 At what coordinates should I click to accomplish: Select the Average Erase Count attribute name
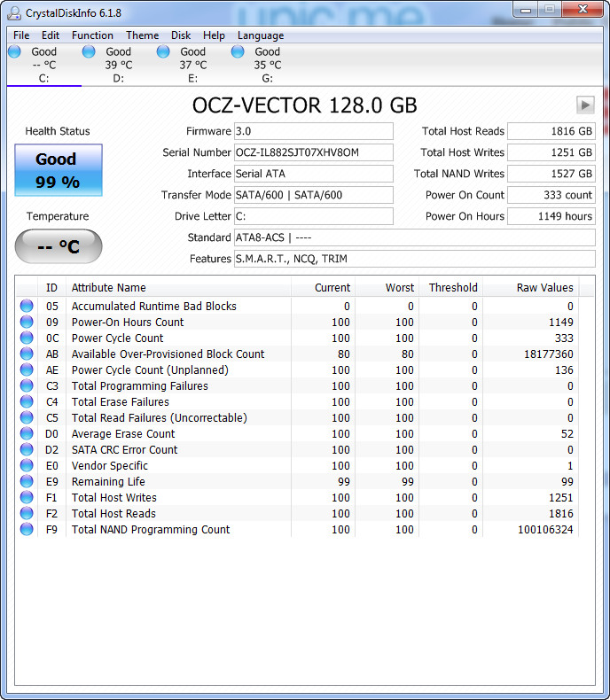pos(123,434)
